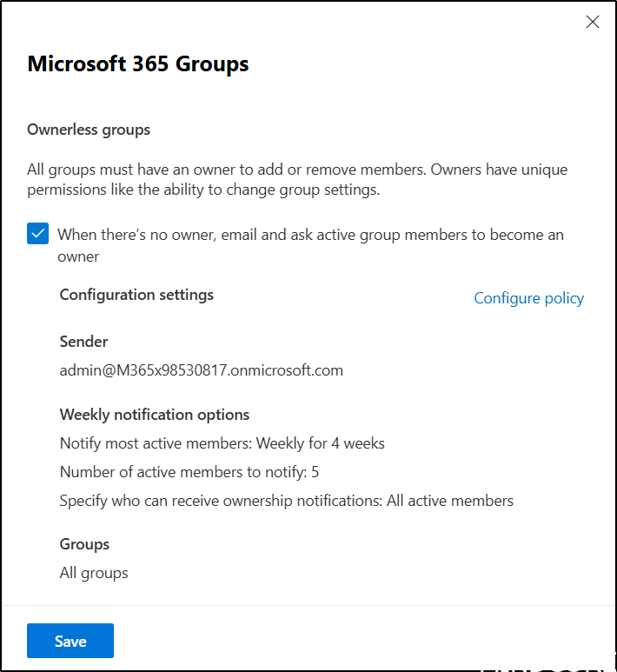Viewport: 617px width, 672px height.
Task: Open the Configure policy link
Action: (528, 298)
